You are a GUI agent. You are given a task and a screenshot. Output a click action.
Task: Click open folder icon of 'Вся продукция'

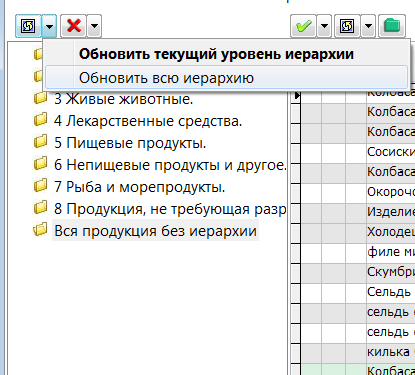[40, 230]
